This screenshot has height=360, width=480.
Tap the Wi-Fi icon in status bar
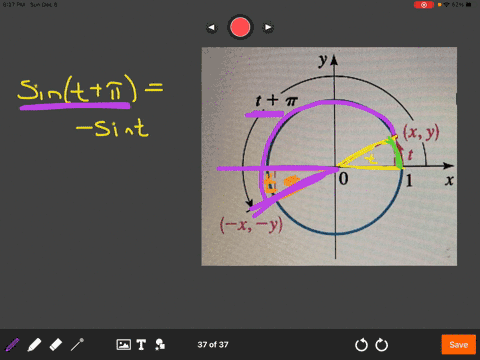click(x=447, y=5)
